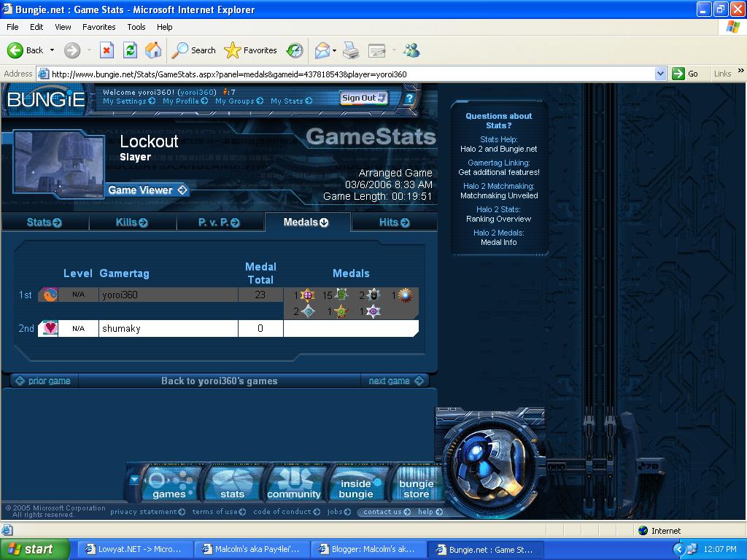The height and width of the screenshot is (560, 747).
Task: Open the Messenger buddies icon
Action: [x=411, y=50]
